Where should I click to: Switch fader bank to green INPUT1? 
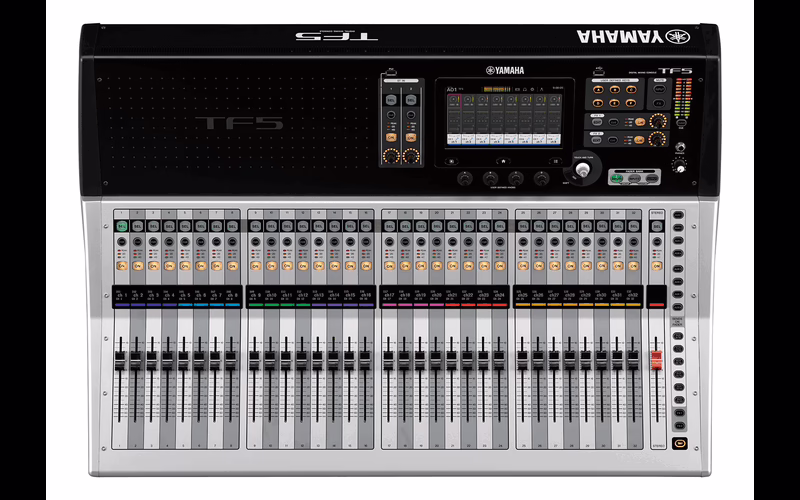617,179
